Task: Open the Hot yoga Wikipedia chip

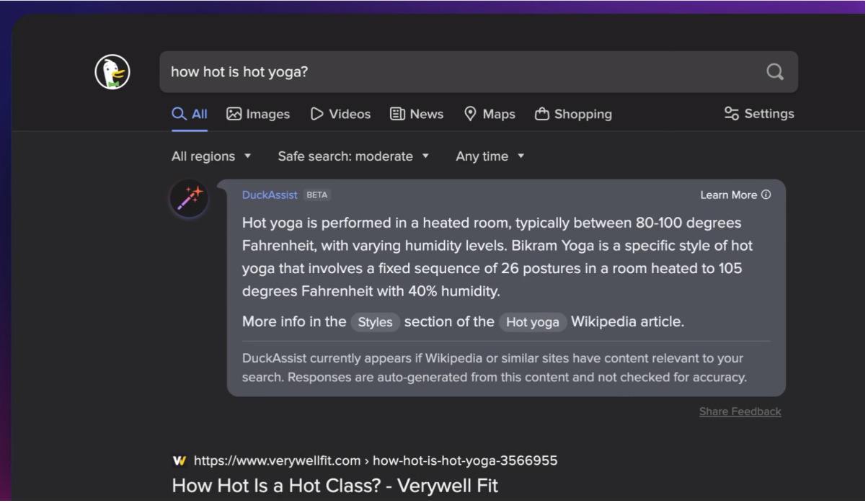Action: pyautogui.click(x=533, y=322)
